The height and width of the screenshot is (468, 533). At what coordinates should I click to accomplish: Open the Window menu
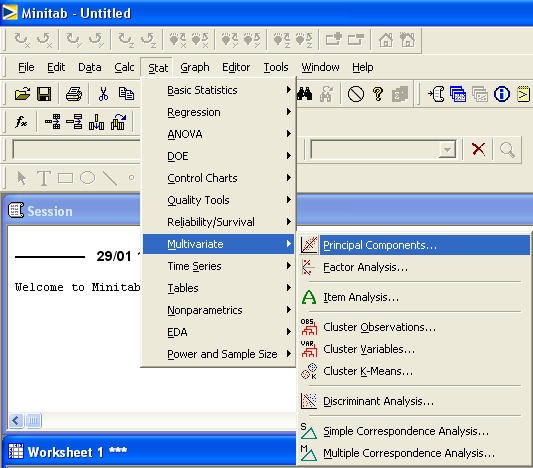pos(320,67)
